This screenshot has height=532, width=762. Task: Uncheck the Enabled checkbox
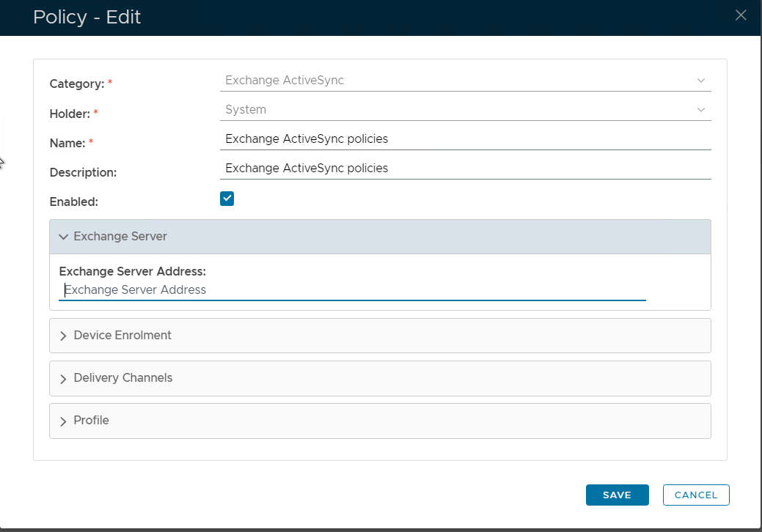(x=227, y=199)
